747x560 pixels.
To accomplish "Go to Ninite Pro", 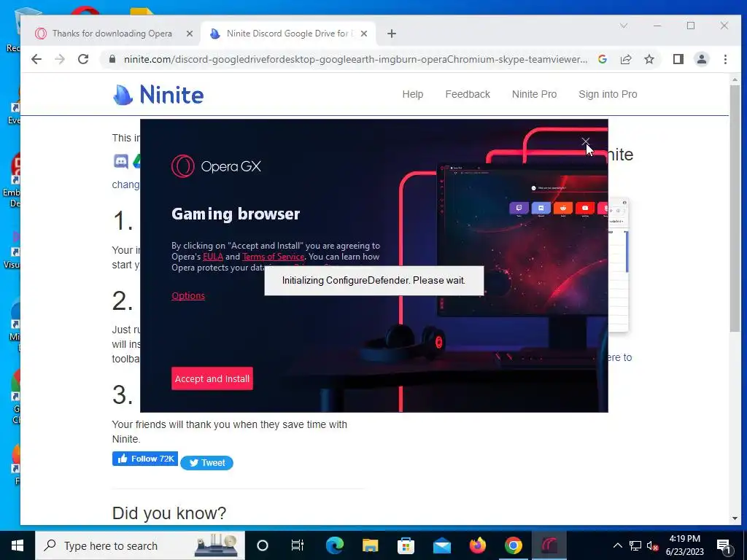I will coord(534,94).
